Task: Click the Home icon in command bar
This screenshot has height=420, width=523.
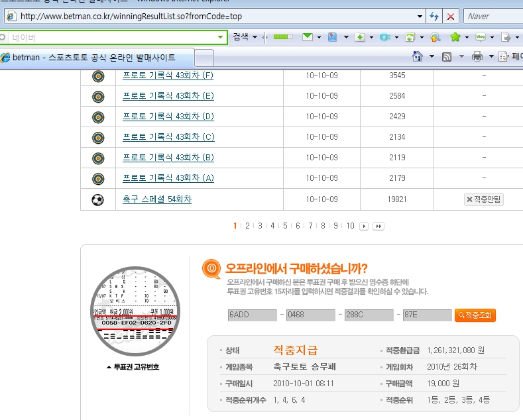Action: pyautogui.click(x=418, y=56)
